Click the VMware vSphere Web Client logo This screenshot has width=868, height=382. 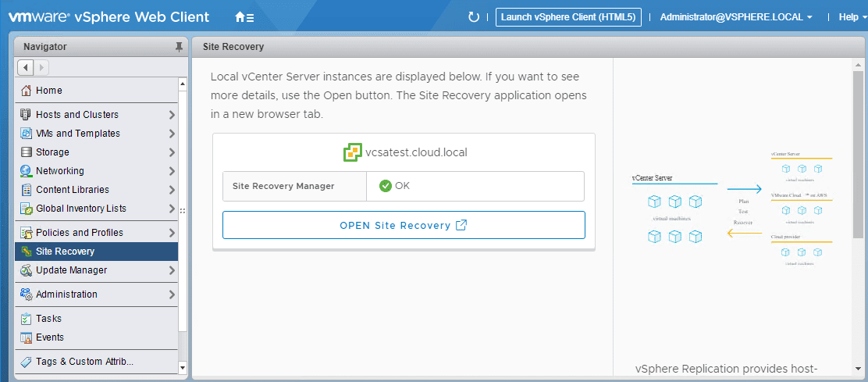(109, 17)
